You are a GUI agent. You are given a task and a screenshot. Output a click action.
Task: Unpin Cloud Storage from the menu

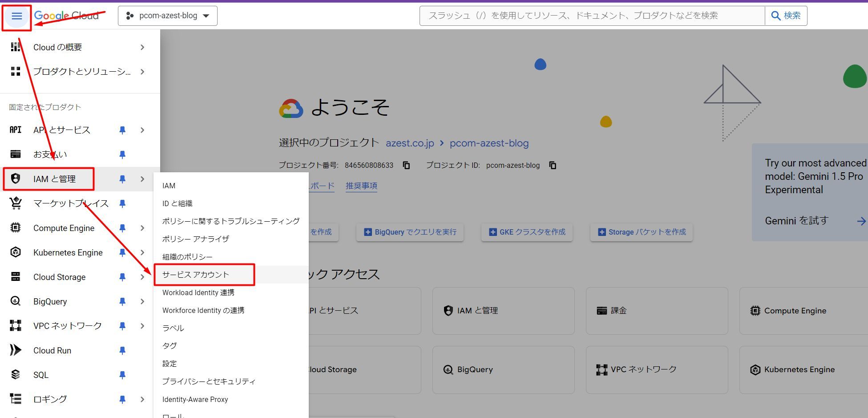[x=122, y=277]
